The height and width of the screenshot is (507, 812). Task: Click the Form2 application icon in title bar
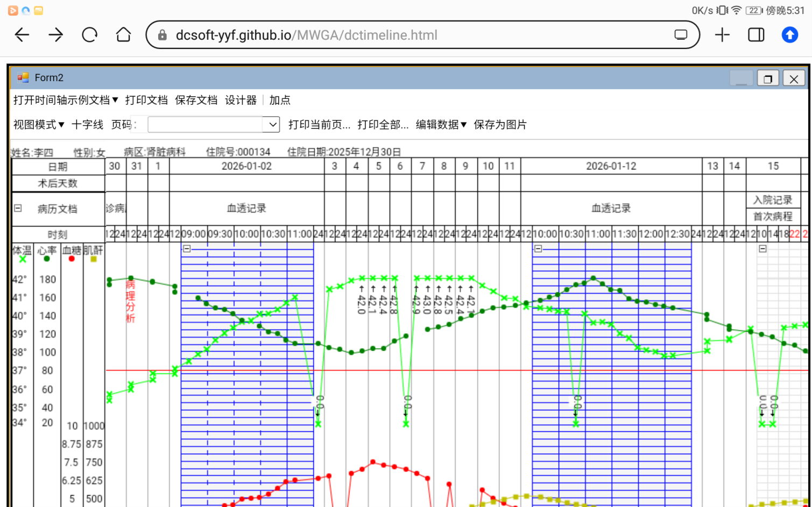22,77
